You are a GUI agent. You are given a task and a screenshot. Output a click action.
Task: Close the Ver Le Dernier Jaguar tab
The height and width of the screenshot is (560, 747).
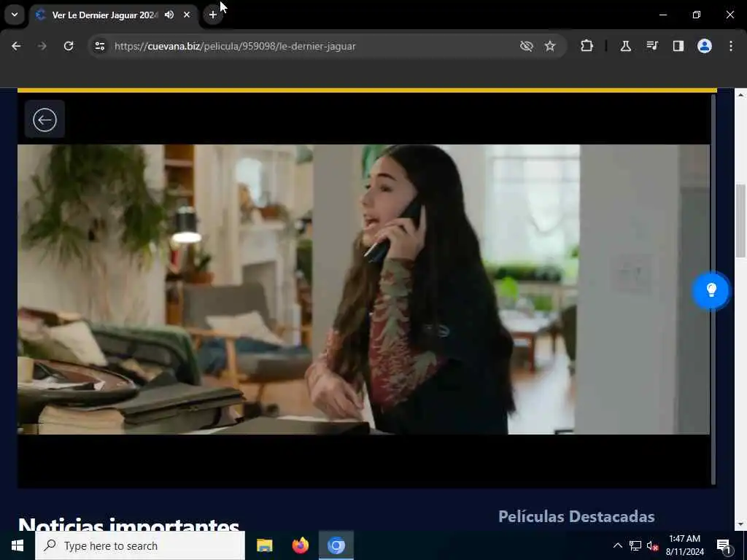(187, 15)
